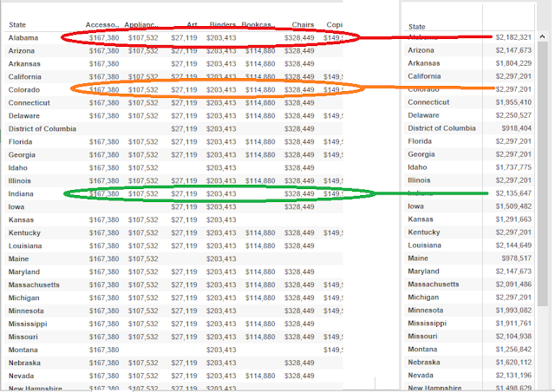
Task: Click Massachusetts total $2,091,486
Action: [x=513, y=284]
